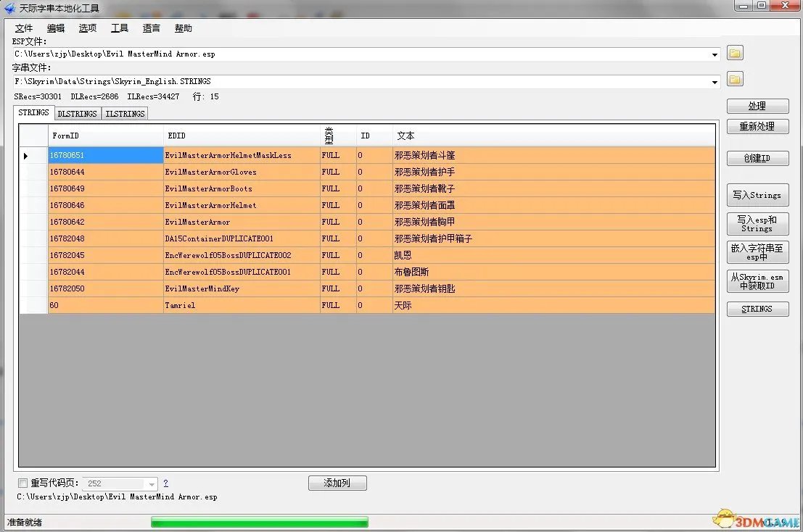Click the row selector arrow of first row
The image size is (803, 532).
point(26,156)
